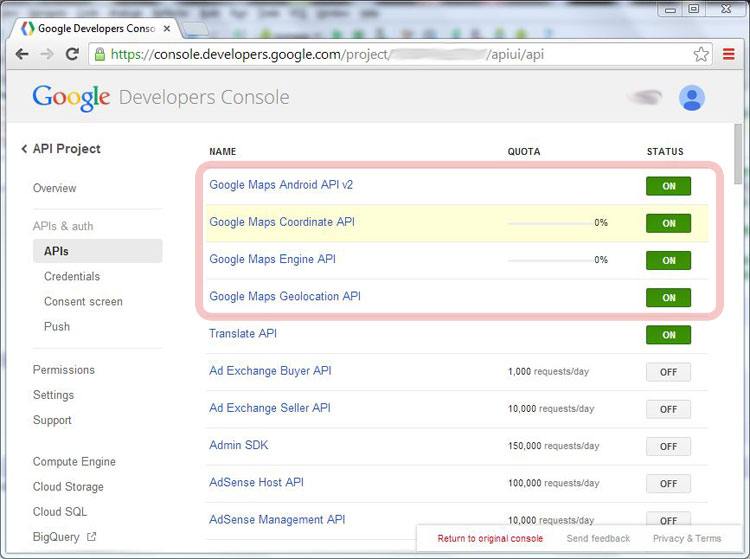
Task: Open Cloud SQL in the sidebar
Action: tap(60, 512)
